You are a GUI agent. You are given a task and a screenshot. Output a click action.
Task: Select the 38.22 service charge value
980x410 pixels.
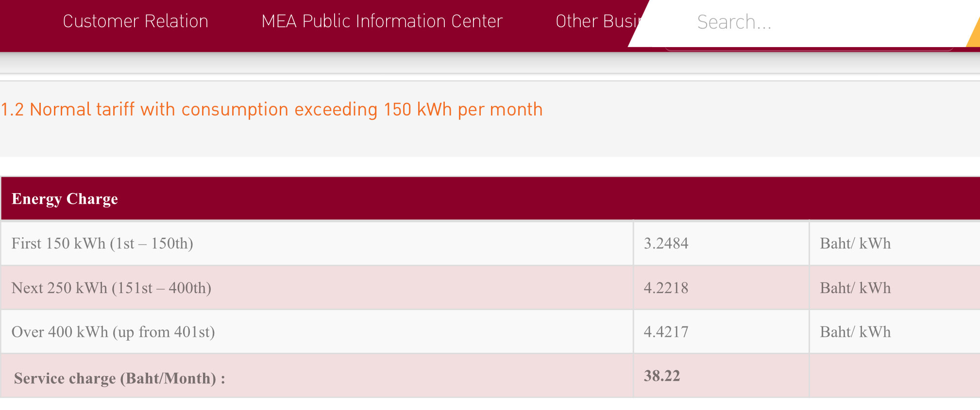(x=662, y=376)
